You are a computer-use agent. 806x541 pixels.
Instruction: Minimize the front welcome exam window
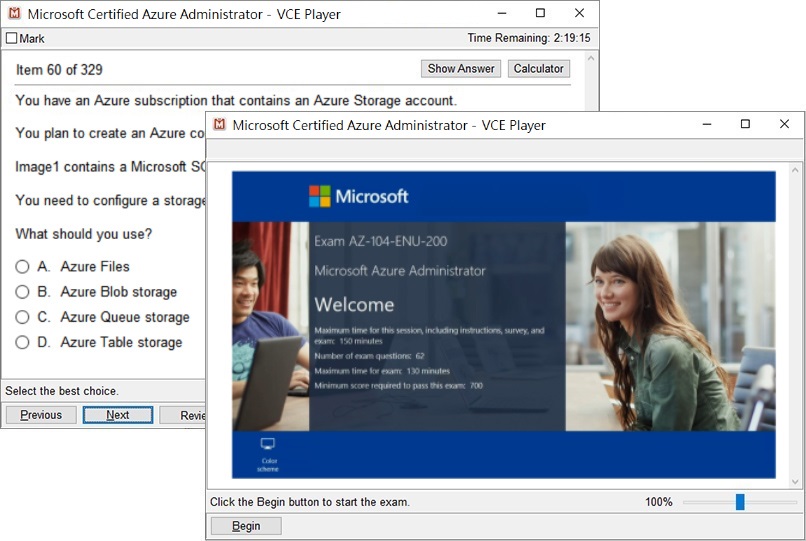pyautogui.click(x=705, y=124)
